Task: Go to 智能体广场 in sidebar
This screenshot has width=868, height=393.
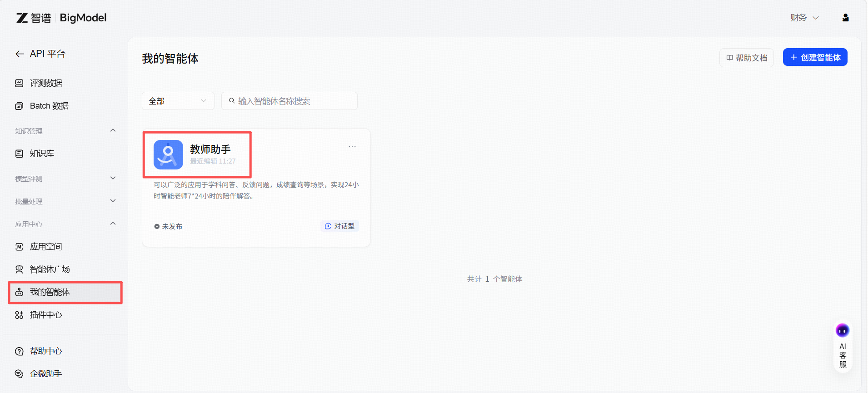Action: point(50,269)
